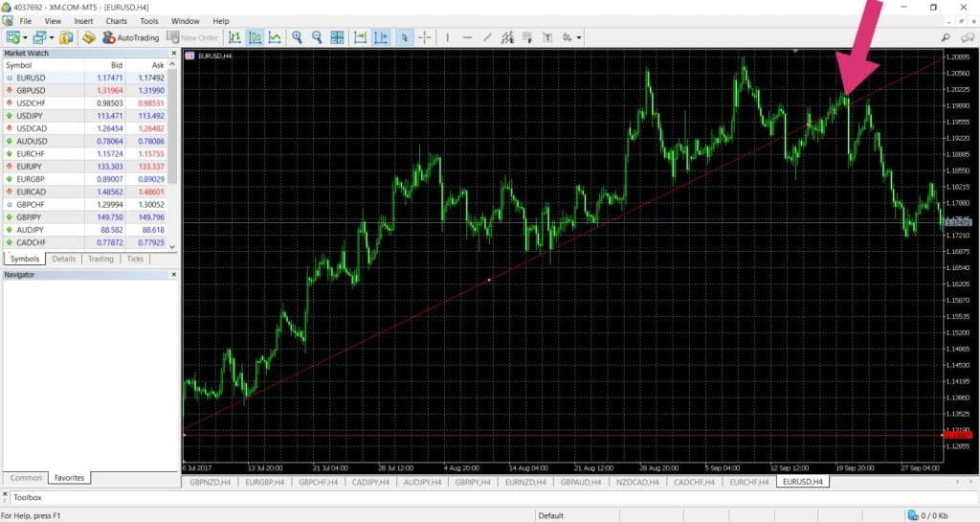Open the arrows objects icon

[x=567, y=37]
